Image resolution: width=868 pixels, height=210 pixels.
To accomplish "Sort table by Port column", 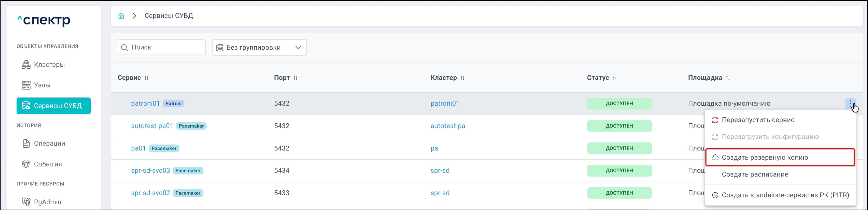I will 295,78.
